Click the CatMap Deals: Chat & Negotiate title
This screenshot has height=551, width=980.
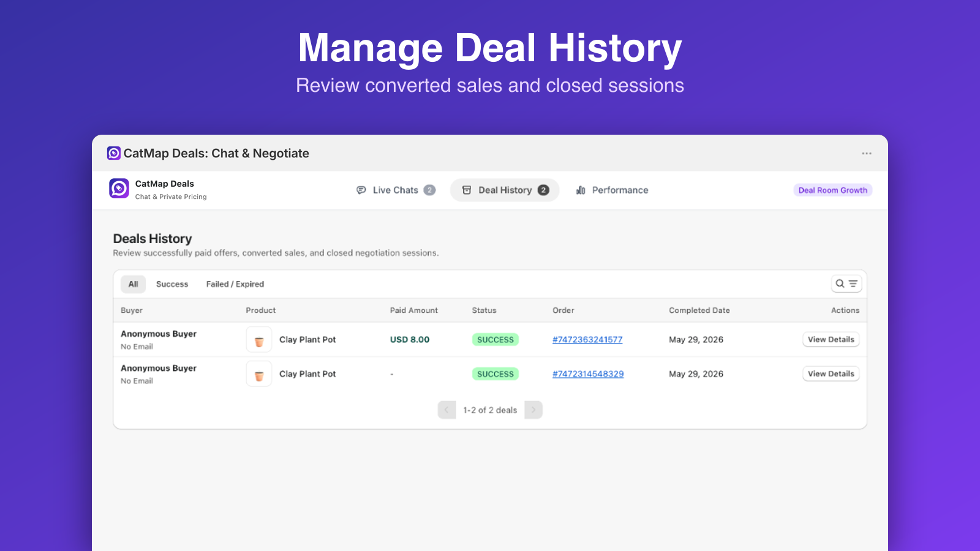click(x=216, y=154)
